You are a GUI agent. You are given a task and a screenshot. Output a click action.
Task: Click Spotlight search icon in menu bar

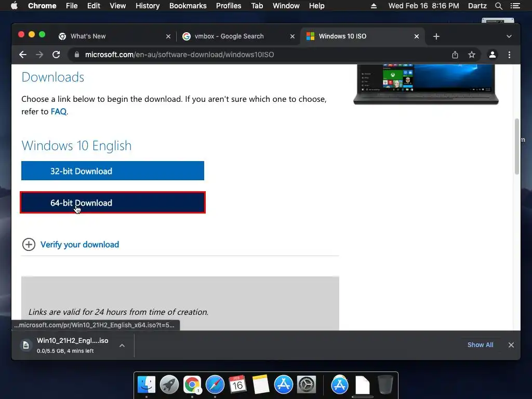tap(498, 6)
